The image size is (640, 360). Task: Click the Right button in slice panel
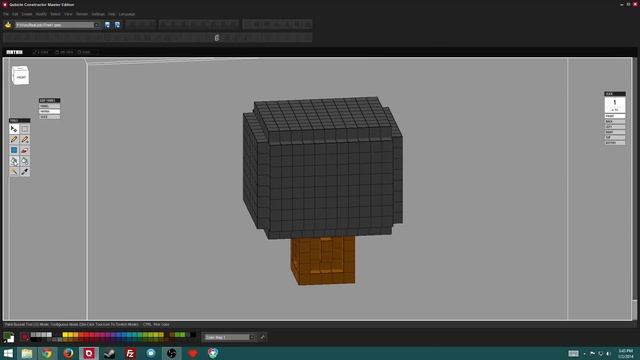(615, 132)
